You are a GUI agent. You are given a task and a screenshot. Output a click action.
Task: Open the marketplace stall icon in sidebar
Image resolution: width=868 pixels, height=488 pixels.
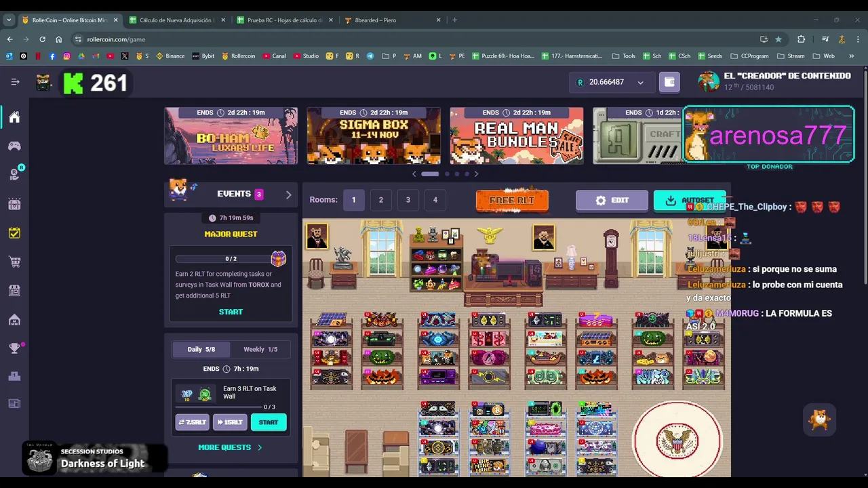(x=14, y=290)
